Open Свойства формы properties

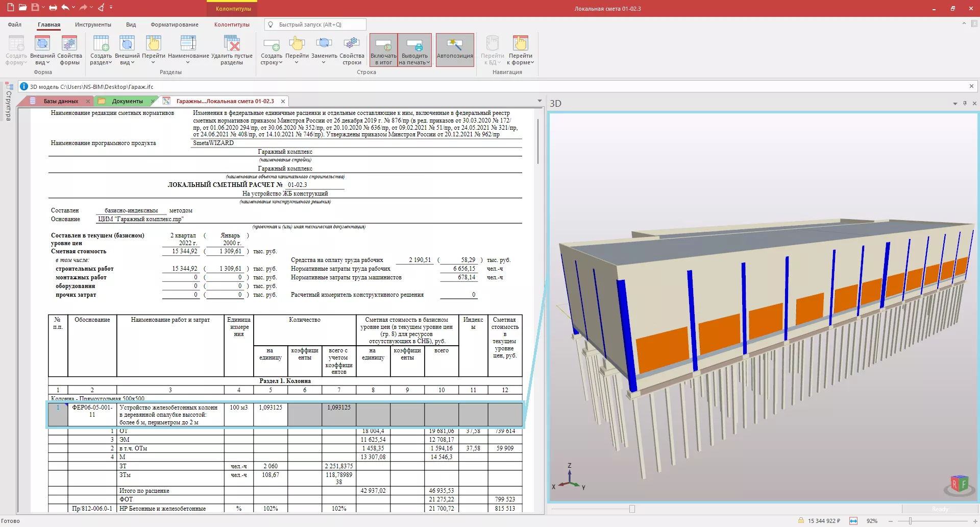69,51
